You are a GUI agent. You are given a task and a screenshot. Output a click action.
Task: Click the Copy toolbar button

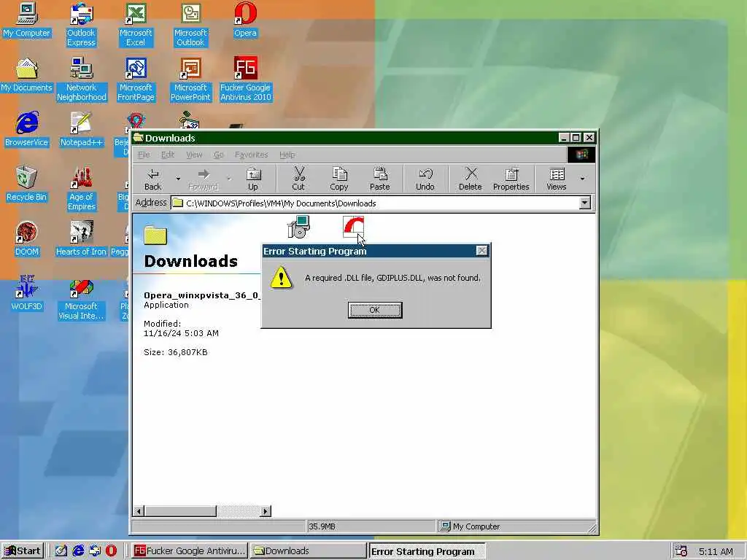(x=338, y=179)
